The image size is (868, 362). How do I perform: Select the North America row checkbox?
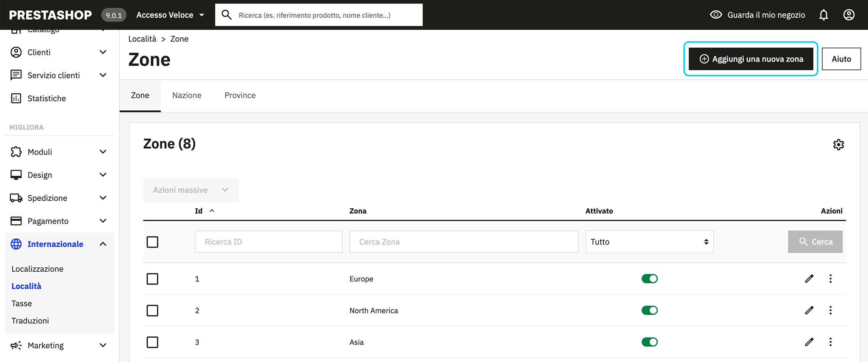pos(153,311)
